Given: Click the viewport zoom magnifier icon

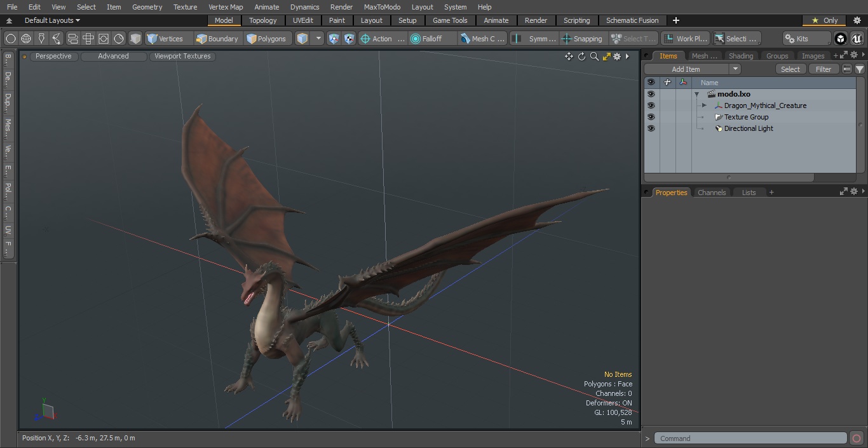Looking at the screenshot, I should pyautogui.click(x=594, y=57).
